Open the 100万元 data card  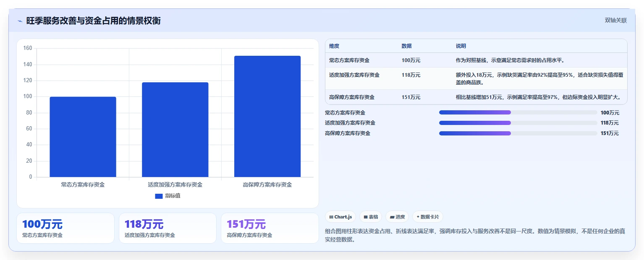coord(65,228)
